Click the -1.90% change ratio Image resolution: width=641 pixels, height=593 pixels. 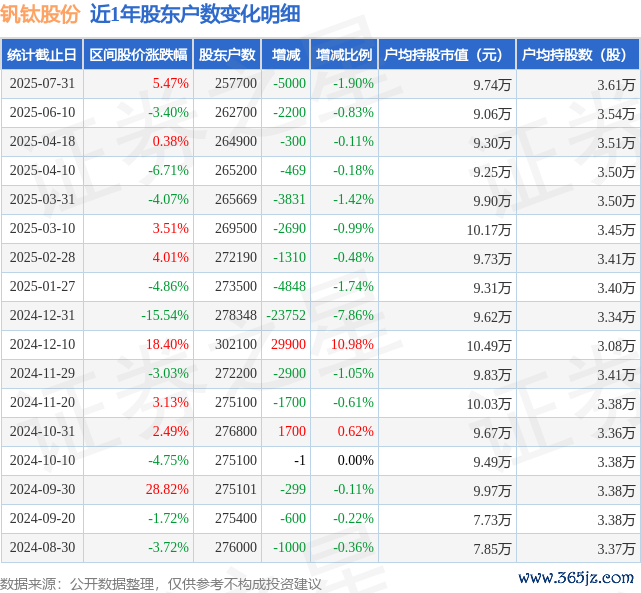point(353,83)
